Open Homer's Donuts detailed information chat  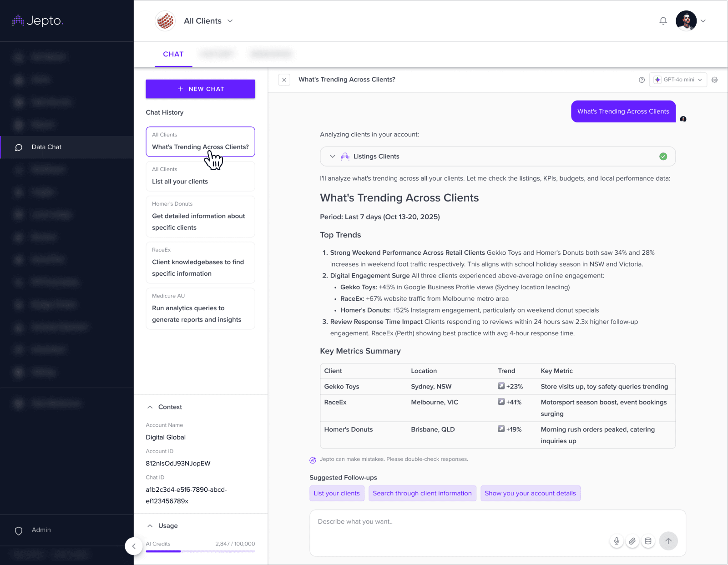[x=200, y=217]
